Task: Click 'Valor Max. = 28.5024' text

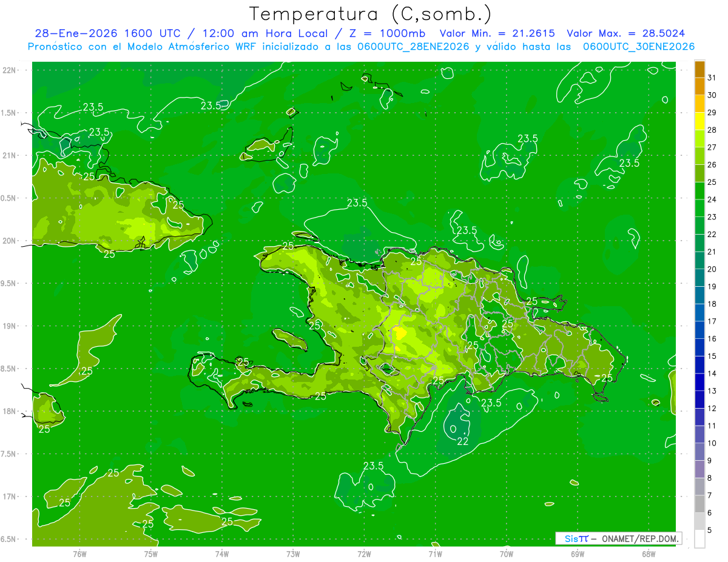Action: pyautogui.click(x=625, y=33)
